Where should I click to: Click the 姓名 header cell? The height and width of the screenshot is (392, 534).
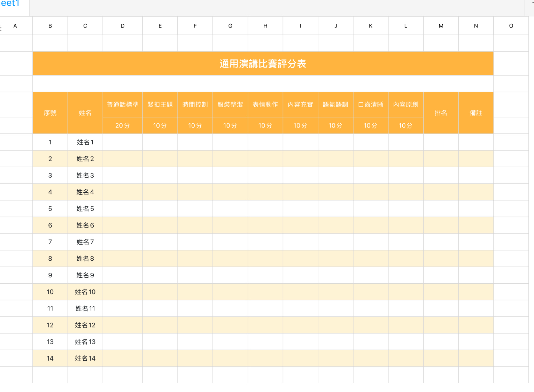(85, 113)
